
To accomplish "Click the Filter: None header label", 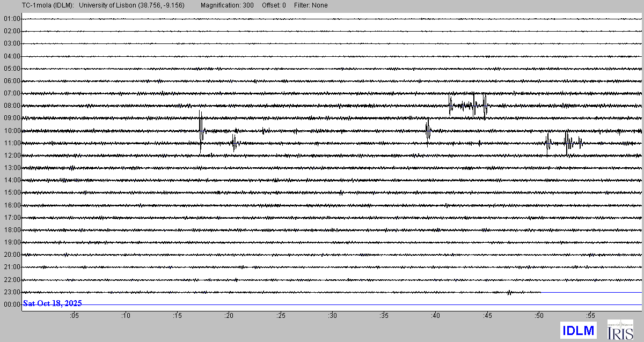I will 311,5.
